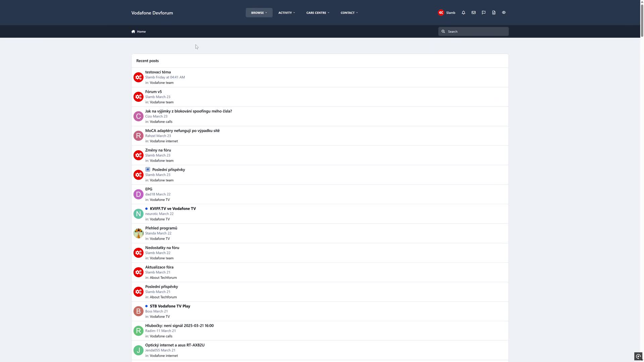Click the poll icon before Poslední příspěvky

(148, 169)
